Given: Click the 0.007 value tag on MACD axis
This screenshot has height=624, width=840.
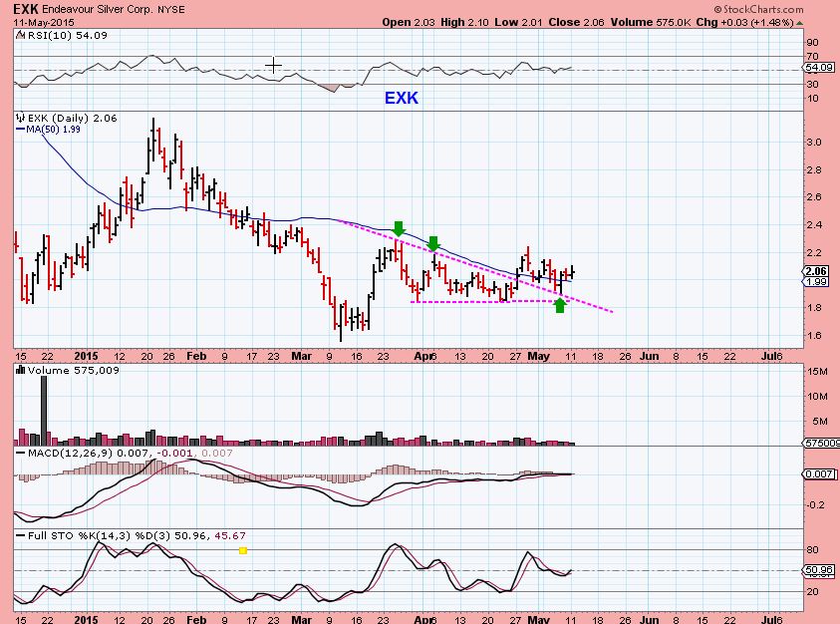Looking at the screenshot, I should coord(818,473).
